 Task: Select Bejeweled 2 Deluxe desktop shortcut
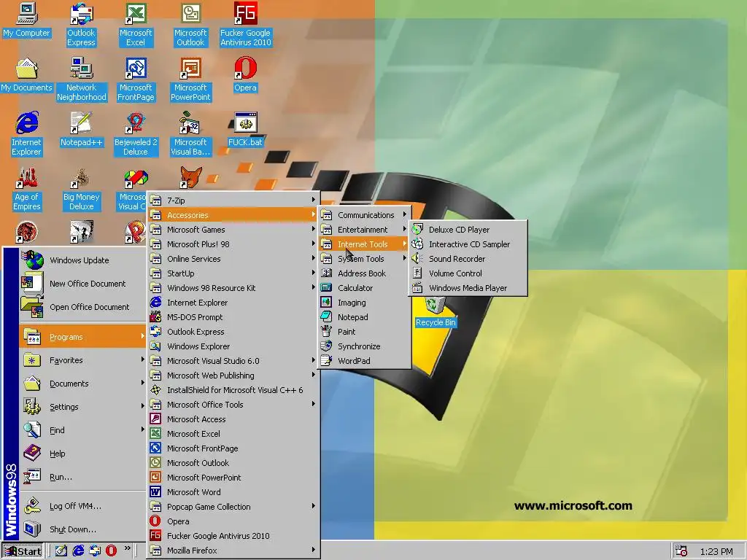tap(136, 134)
